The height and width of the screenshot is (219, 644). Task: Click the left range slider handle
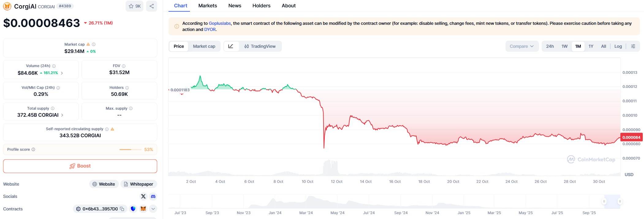[x=604, y=201]
